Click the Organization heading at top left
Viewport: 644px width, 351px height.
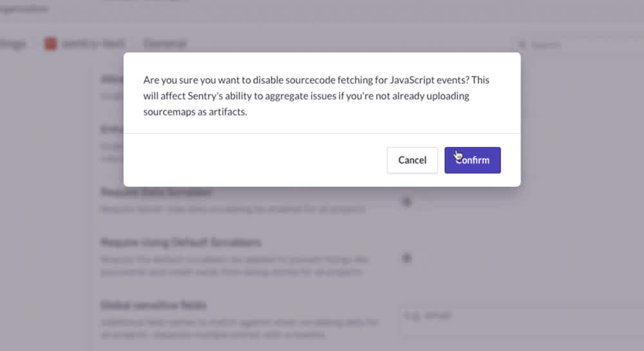[24, 8]
